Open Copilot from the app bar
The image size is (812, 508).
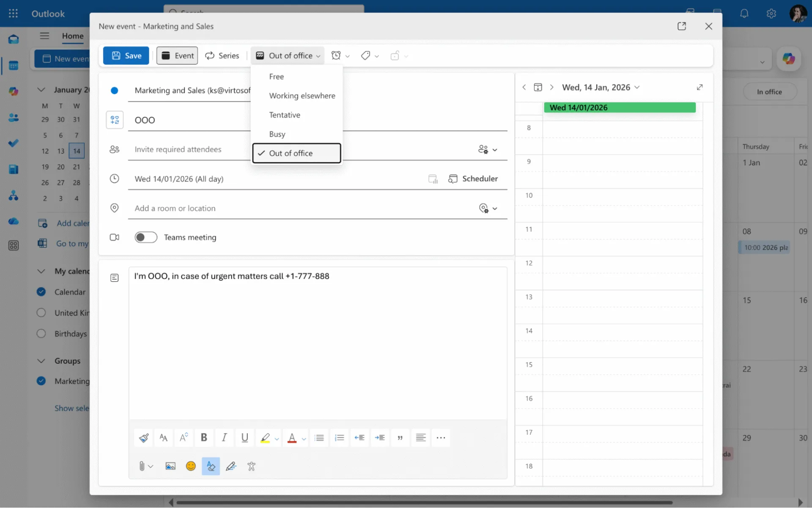pyautogui.click(x=14, y=91)
